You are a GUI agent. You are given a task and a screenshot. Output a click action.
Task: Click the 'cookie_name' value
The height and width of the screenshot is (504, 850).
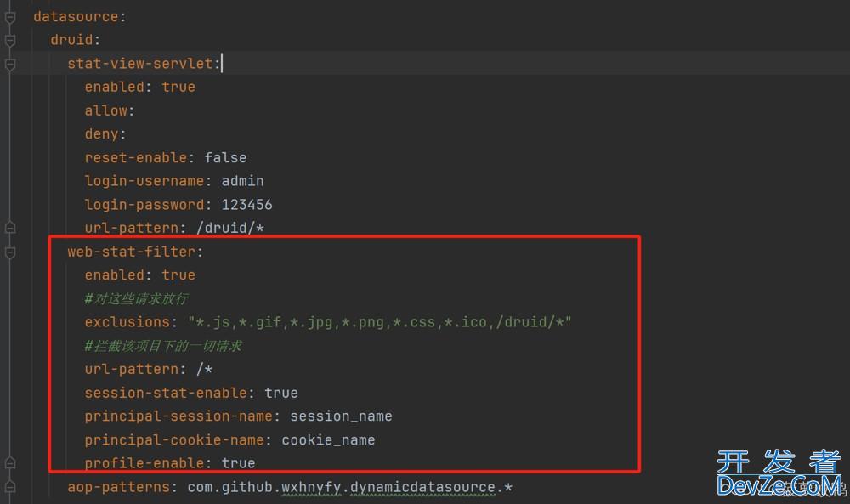[328, 440]
